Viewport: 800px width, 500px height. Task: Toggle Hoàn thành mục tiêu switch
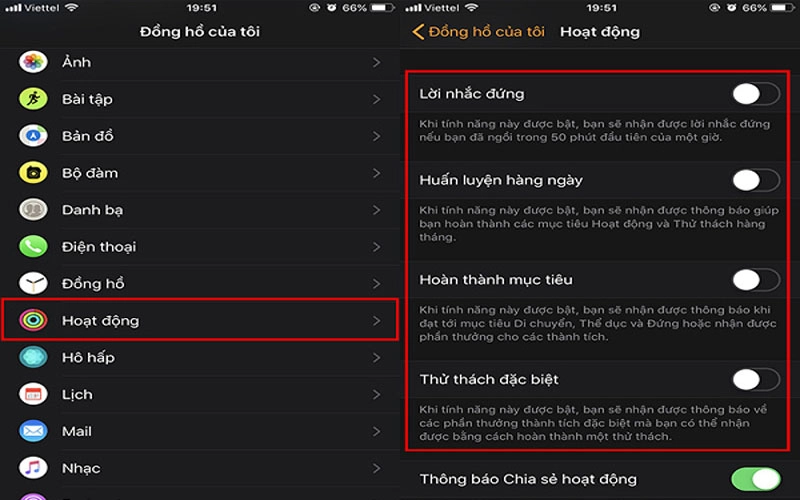point(756,280)
